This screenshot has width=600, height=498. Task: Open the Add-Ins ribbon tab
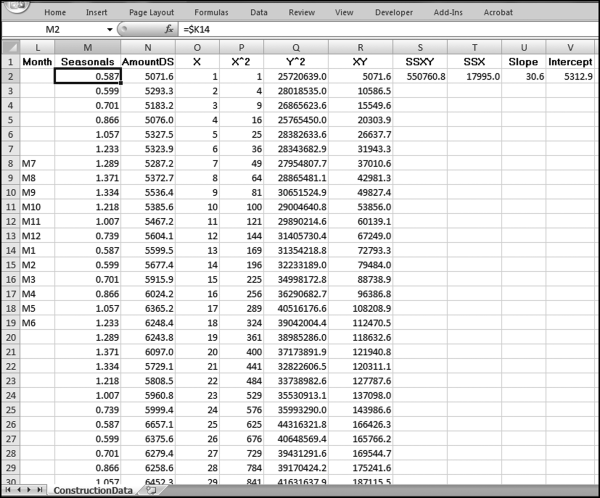(x=448, y=12)
